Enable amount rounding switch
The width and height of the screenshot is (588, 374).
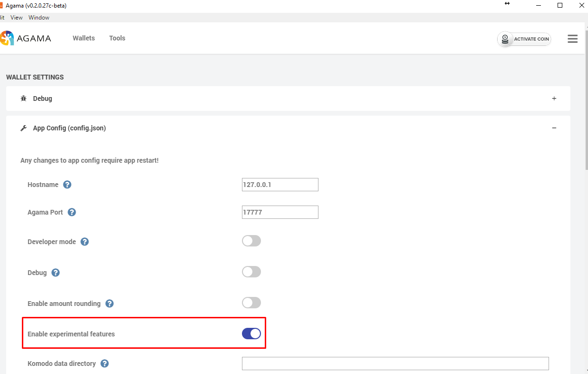point(251,303)
